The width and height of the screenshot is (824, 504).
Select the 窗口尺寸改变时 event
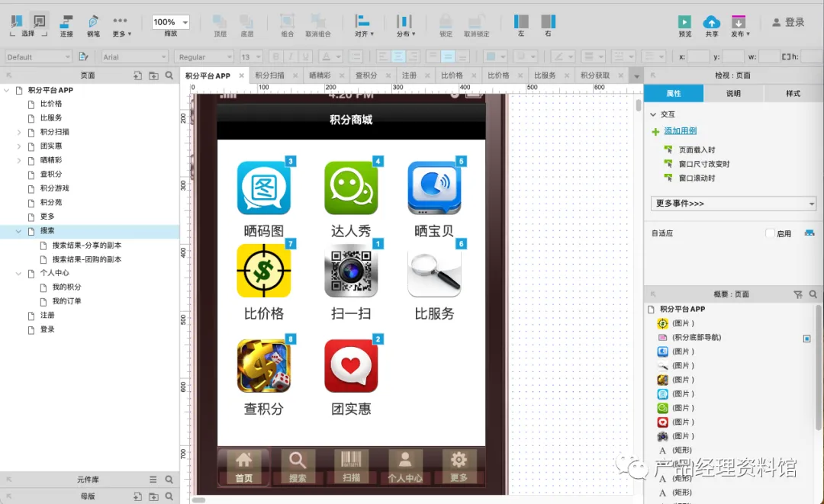coord(704,165)
